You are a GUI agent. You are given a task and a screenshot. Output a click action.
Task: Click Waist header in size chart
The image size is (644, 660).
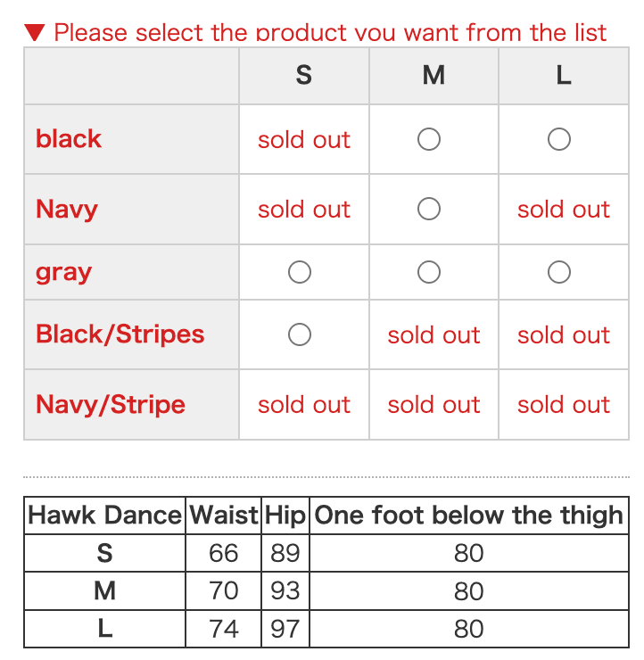point(224,516)
